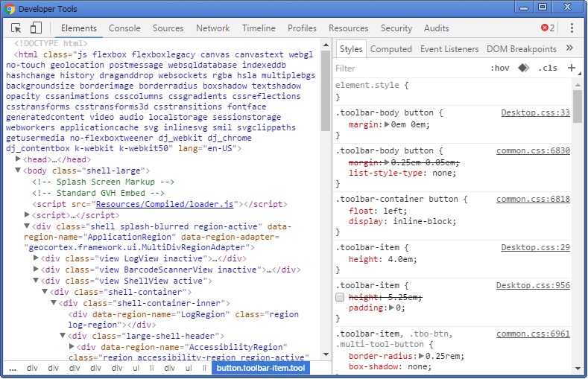The image size is (588, 379).
Task: Click the diamond animations icon in Styles
Action: (x=523, y=68)
